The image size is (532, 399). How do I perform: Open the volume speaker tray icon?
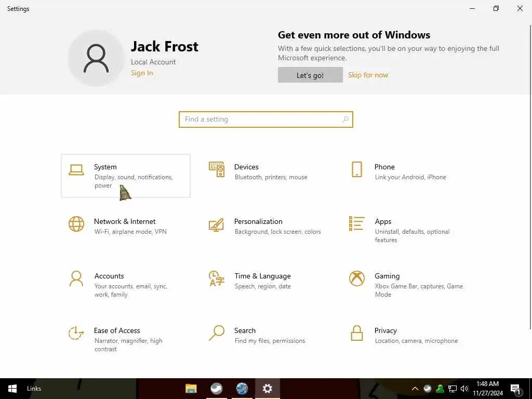point(464,389)
